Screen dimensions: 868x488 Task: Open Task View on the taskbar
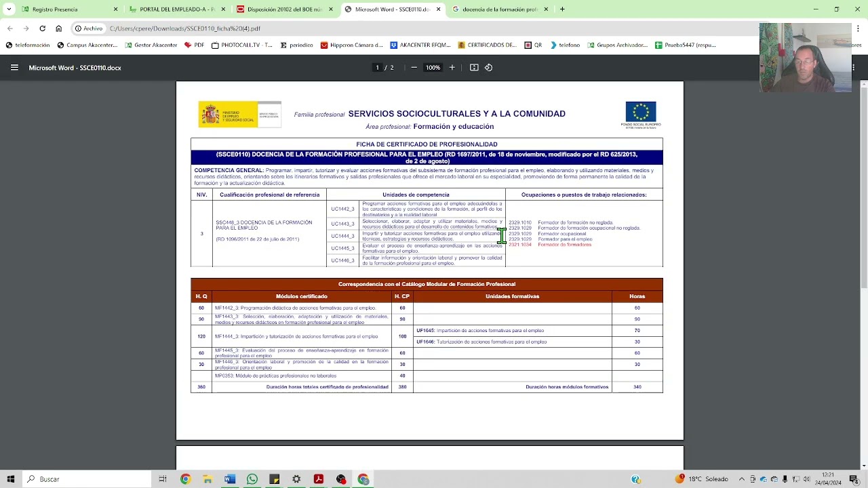[x=163, y=479]
